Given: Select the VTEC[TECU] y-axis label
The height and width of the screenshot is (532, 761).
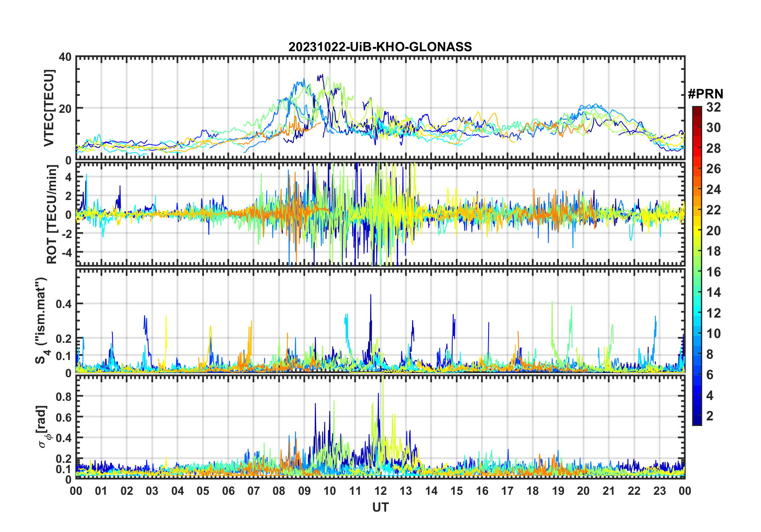Looking at the screenshot, I should pyautogui.click(x=49, y=108).
